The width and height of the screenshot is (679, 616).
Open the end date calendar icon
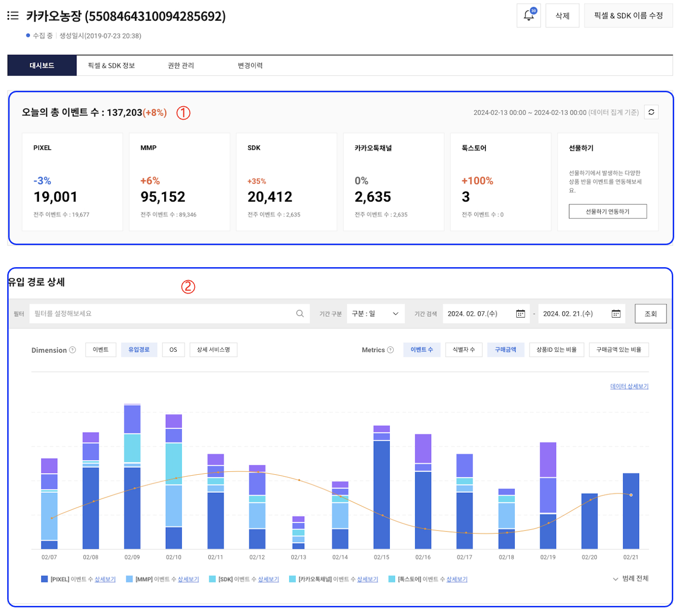click(x=616, y=314)
